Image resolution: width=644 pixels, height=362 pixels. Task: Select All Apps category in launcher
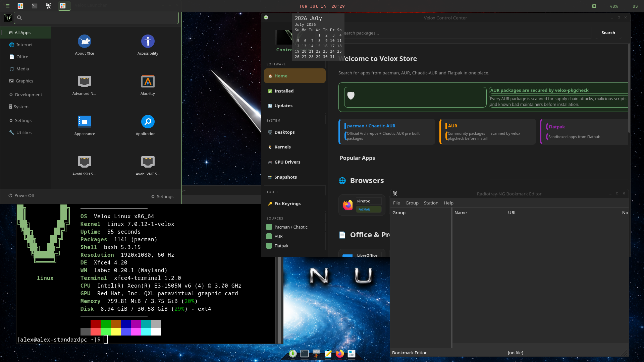(x=26, y=33)
